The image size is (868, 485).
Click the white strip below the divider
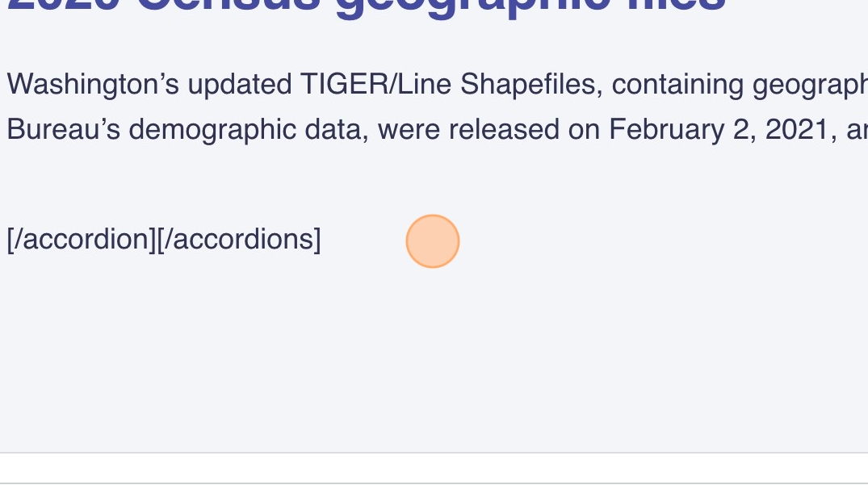click(x=434, y=469)
